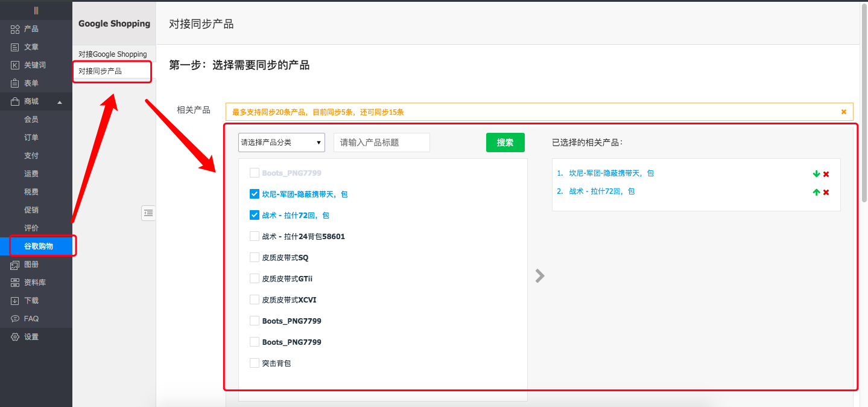Remove 战术 - 拉什72回 with its red X icon
Viewport: 868px width, 407px height.
coord(826,191)
